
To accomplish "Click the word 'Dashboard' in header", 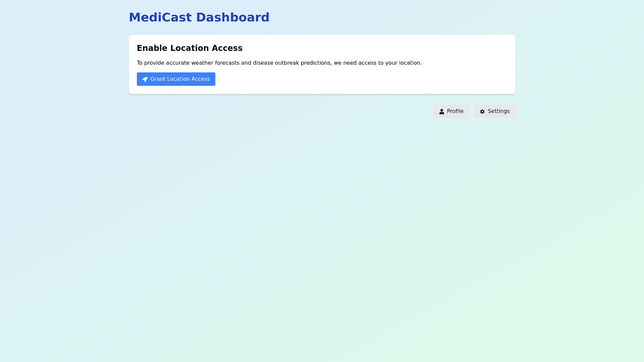I will click(232, 17).
